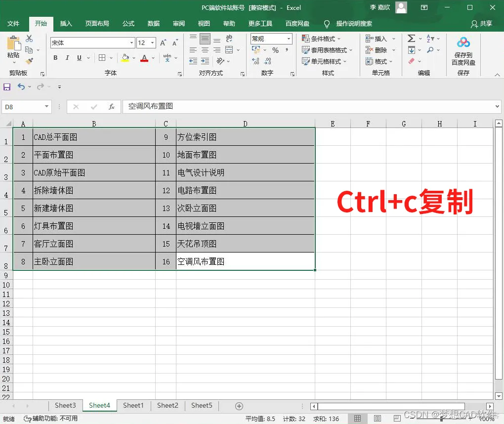
Task: Apply percent style format
Action: tap(275, 50)
